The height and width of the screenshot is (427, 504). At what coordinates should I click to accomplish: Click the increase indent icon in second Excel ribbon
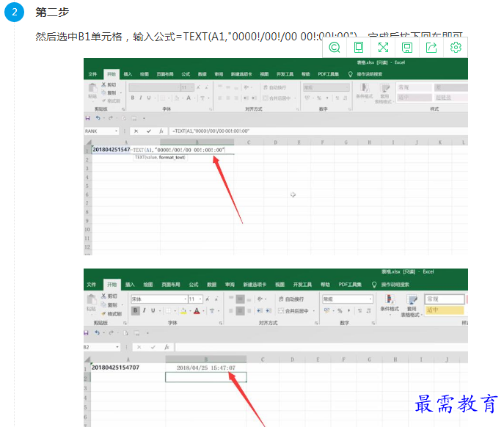tap(269, 310)
